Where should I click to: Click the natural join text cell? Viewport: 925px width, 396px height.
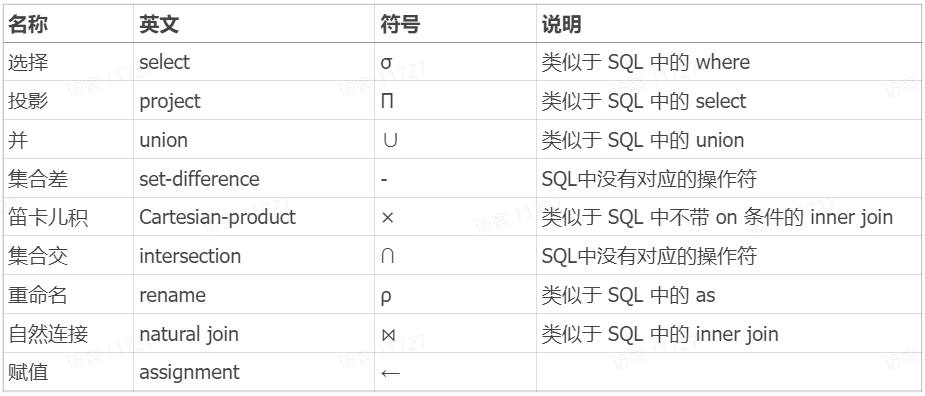click(x=189, y=335)
